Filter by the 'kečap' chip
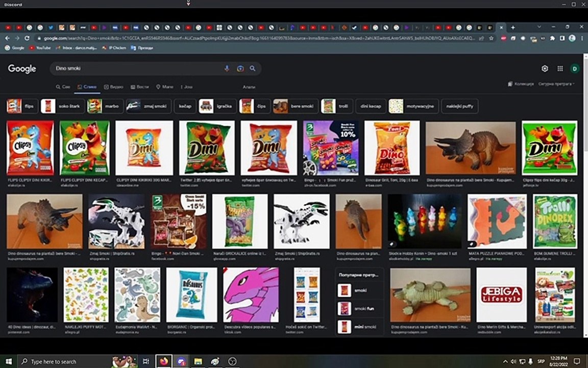Viewport: 588px width, 368px height. 185,106
